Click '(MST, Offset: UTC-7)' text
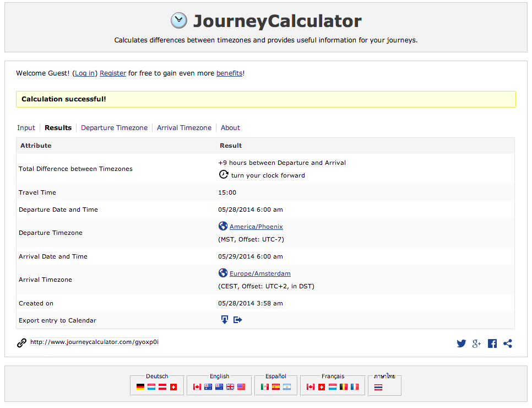This screenshot has width=532, height=408. coord(251,239)
